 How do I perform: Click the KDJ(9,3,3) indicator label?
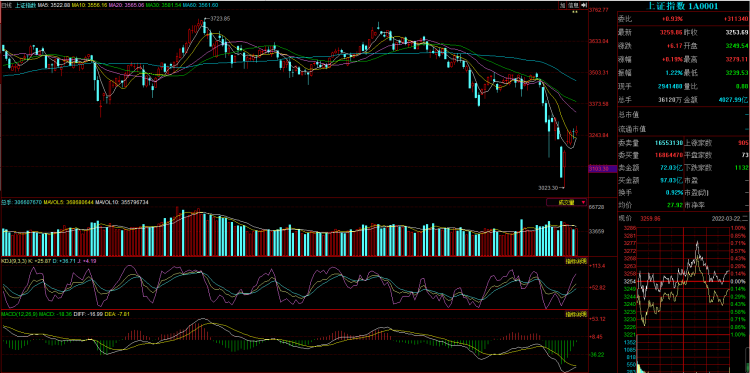click(x=13, y=261)
